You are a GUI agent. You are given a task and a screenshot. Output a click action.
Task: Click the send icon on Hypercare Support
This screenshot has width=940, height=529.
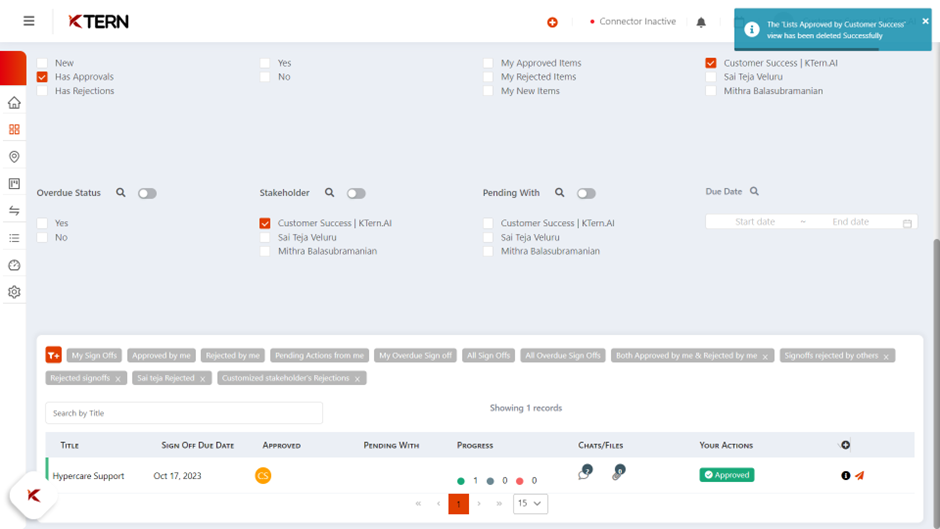click(x=860, y=476)
